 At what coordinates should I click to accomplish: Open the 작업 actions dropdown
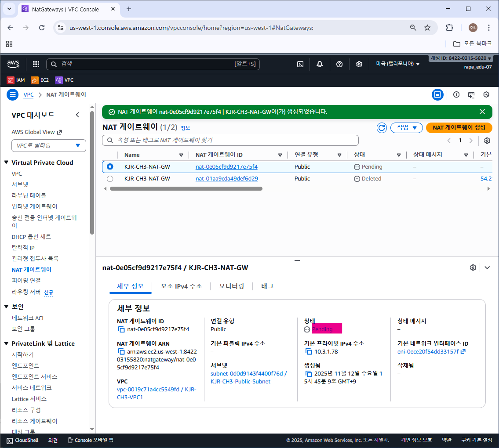point(406,127)
